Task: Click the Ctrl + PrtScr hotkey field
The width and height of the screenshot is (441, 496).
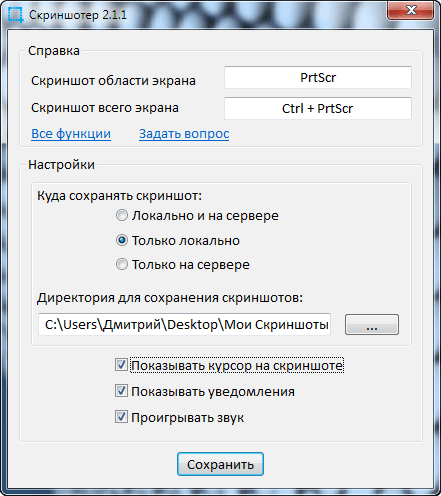Action: [x=318, y=108]
